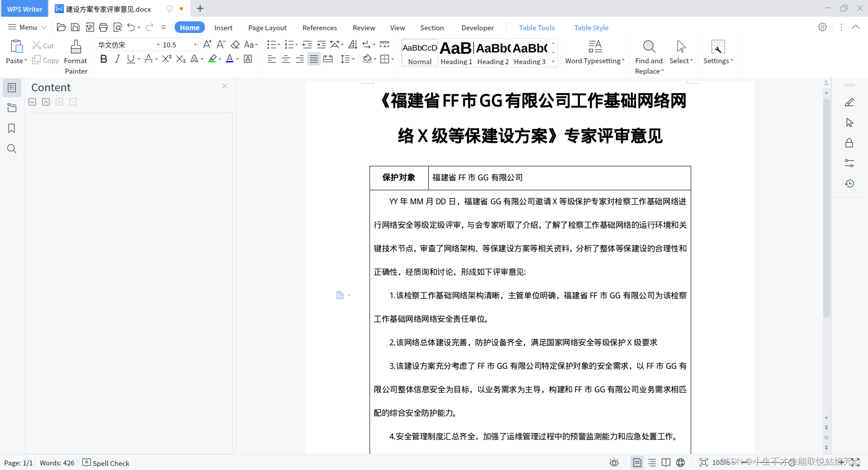
Task: Click the Print icon
Action: 103,28
